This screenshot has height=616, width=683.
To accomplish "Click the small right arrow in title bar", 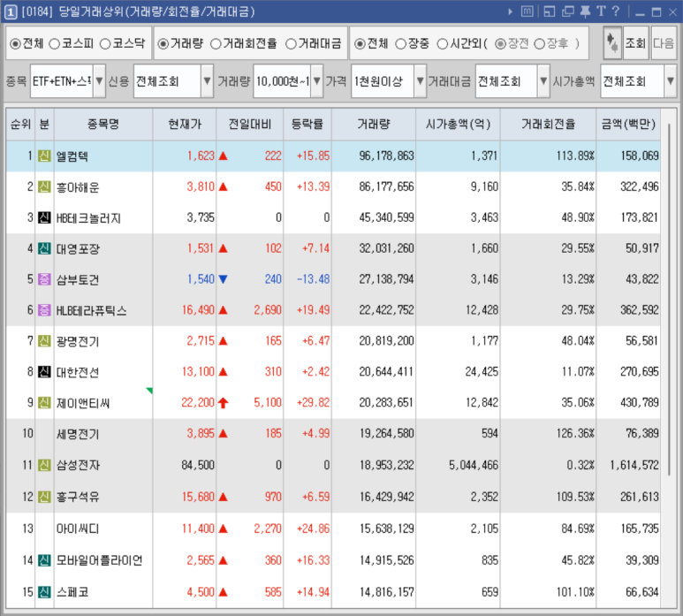I will tap(510, 11).
